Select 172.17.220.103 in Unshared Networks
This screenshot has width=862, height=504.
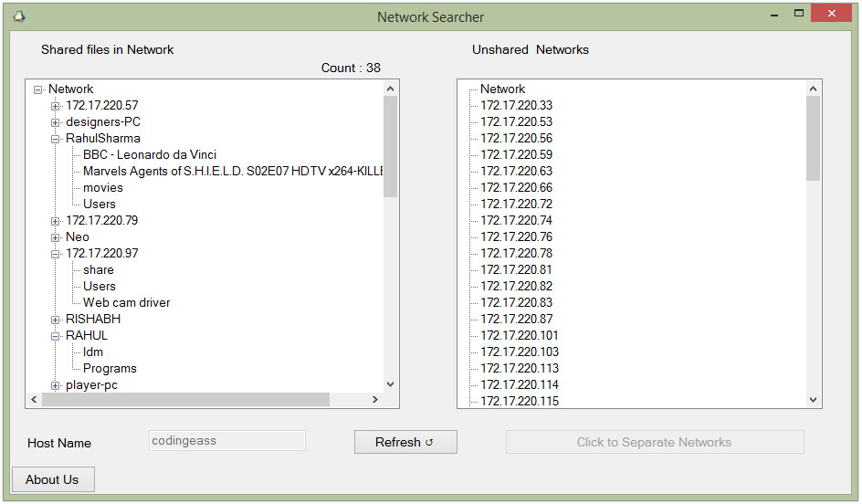520,352
